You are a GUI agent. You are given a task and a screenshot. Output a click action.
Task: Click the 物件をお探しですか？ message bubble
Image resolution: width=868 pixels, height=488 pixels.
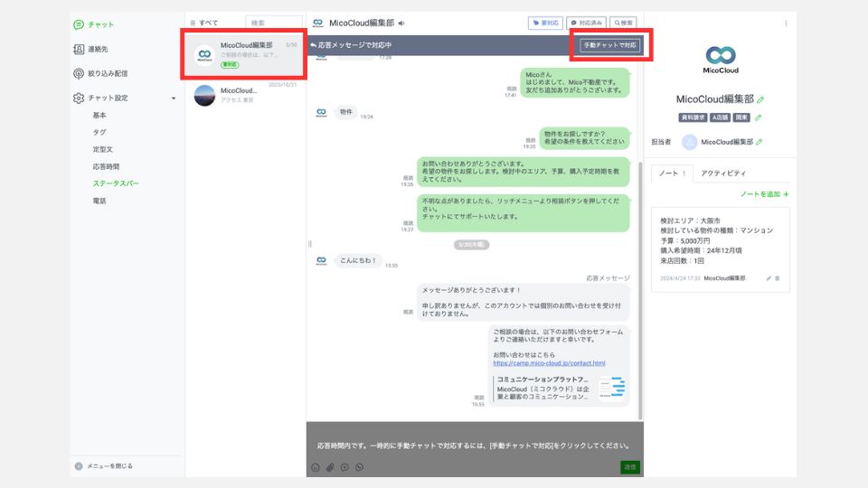tap(584, 137)
